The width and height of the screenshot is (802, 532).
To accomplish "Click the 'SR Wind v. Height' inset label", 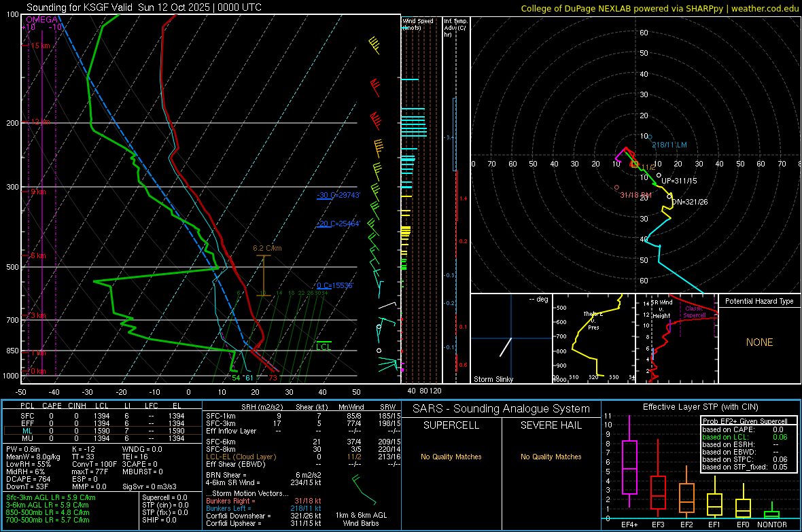I will point(661,309).
